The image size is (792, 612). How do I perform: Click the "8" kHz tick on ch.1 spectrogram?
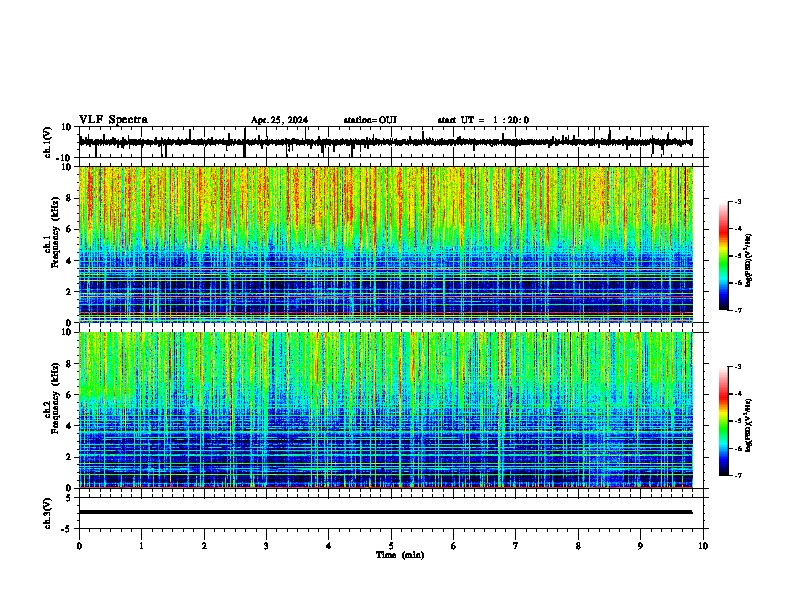pos(69,198)
